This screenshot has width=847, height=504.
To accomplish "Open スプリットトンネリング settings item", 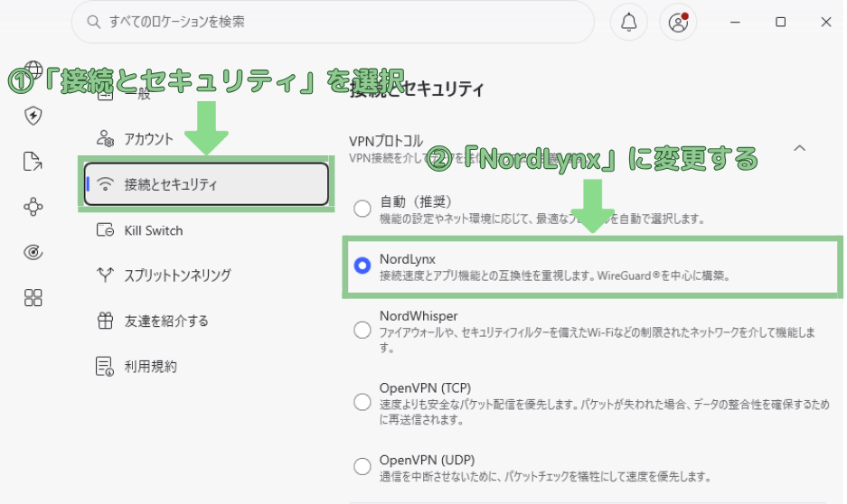I will [206, 275].
